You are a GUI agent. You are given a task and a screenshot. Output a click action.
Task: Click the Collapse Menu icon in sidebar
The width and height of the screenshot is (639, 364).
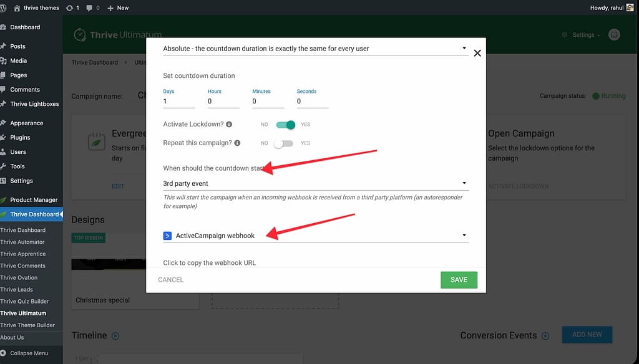coord(4,353)
